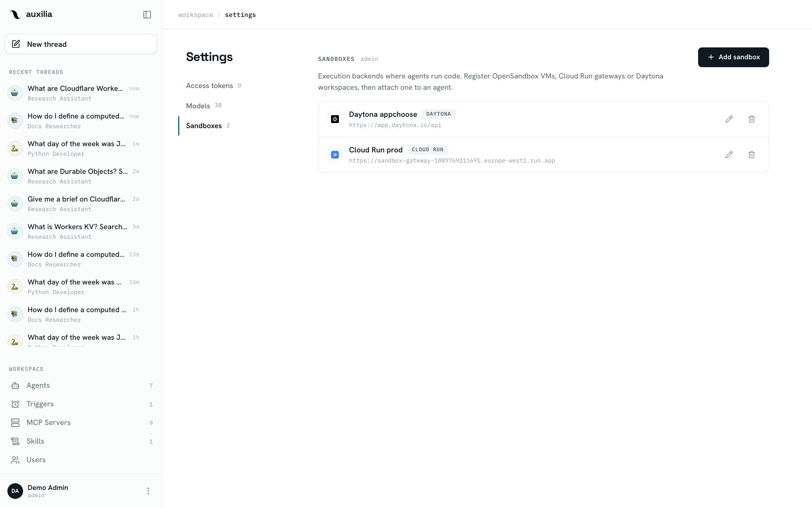Click the settings breadcrumb label
The height and width of the screenshot is (508, 812).
point(240,15)
